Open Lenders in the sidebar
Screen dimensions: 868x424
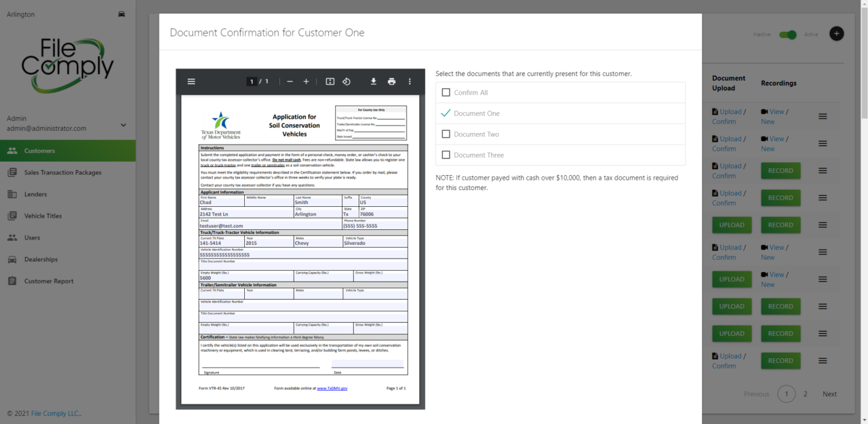(x=68, y=194)
